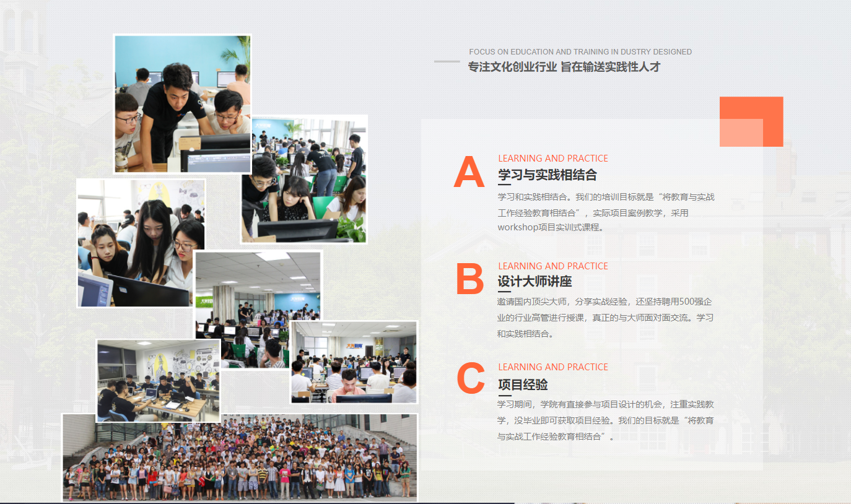Click the heading 学习与实践相结合
This screenshot has width=851, height=504.
(x=547, y=175)
